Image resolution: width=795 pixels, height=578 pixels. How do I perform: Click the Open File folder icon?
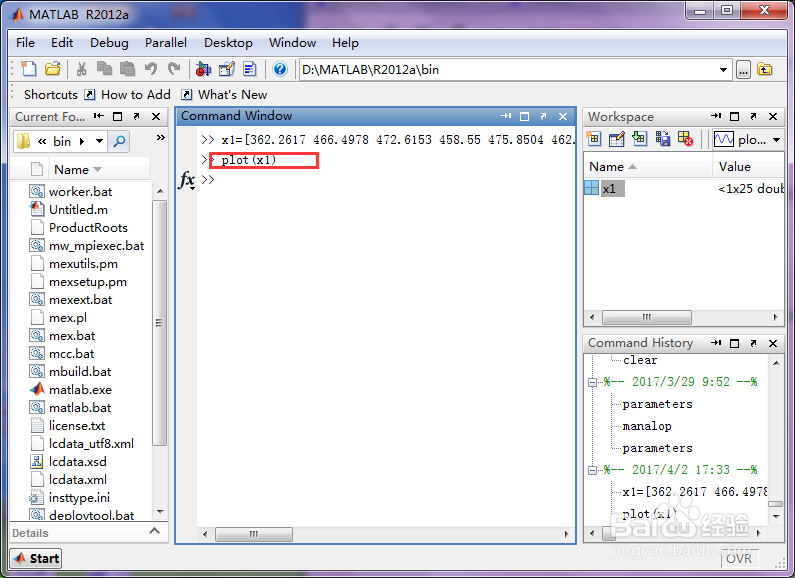pyautogui.click(x=52, y=69)
